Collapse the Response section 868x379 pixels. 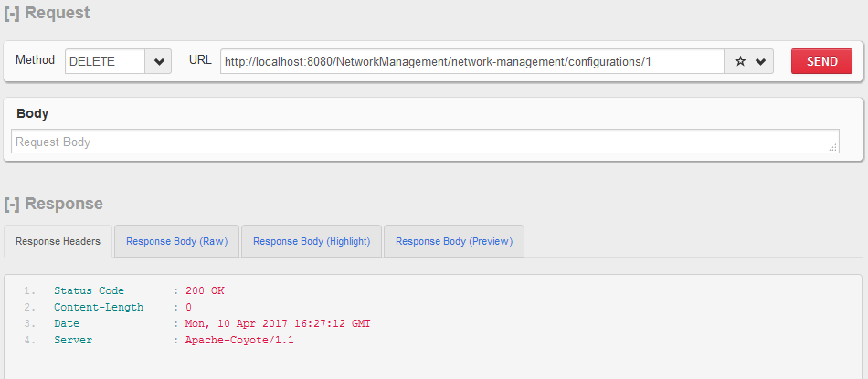click(12, 204)
